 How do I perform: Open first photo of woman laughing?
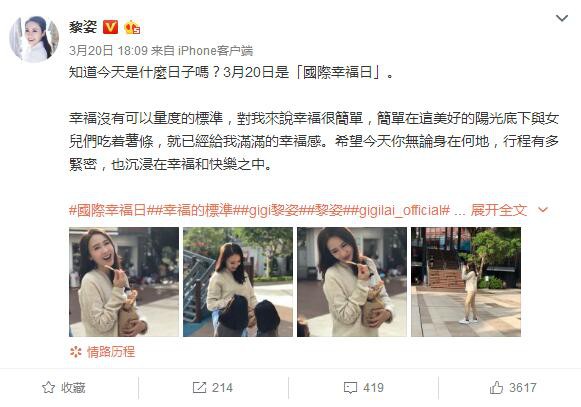(124, 282)
